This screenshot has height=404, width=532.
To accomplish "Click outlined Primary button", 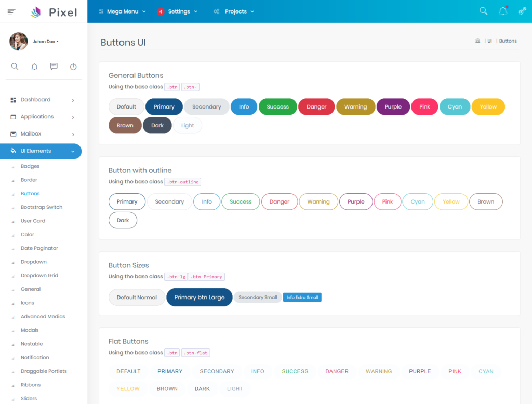I will click(127, 202).
